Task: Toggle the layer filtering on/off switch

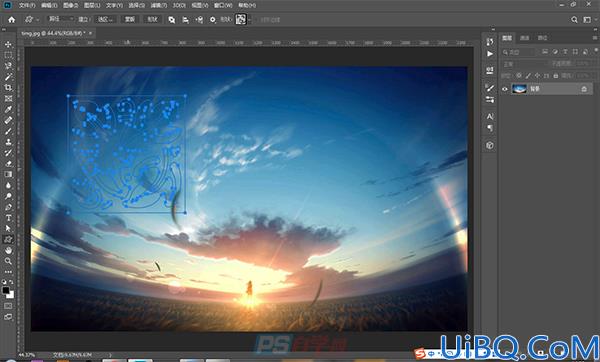Action: 596,51
